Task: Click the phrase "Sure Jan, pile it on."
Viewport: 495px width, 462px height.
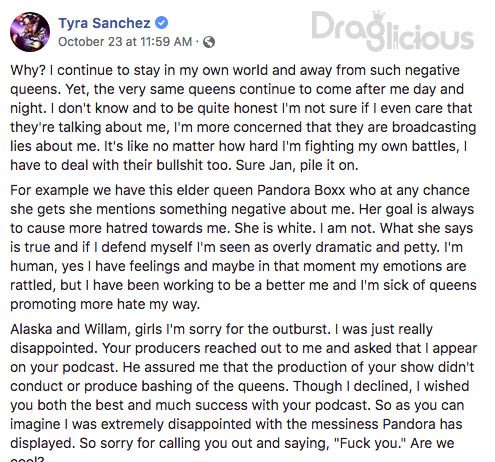Action: pos(297,165)
